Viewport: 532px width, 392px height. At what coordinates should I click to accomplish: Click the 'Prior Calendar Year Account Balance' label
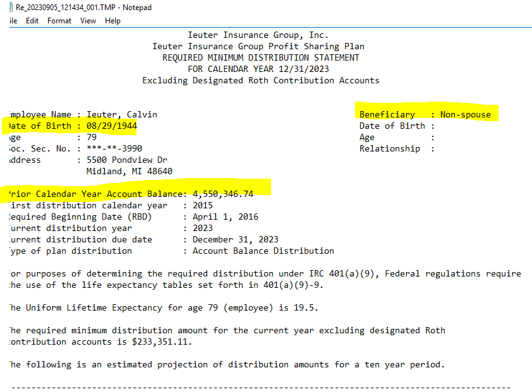(x=97, y=194)
